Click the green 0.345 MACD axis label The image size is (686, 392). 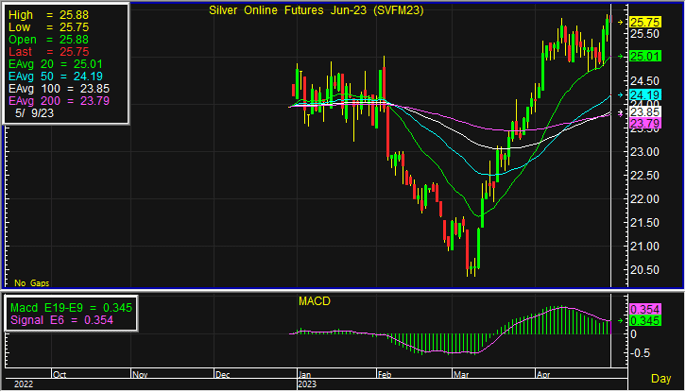click(x=645, y=321)
